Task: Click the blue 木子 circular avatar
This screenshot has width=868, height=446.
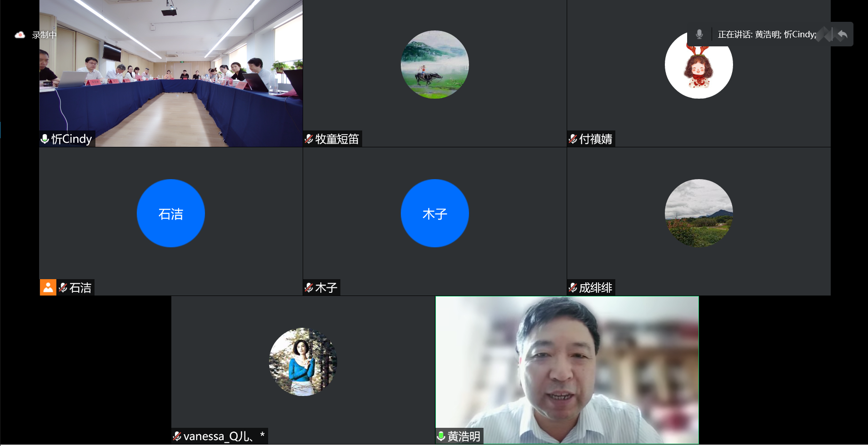Action: point(434,213)
